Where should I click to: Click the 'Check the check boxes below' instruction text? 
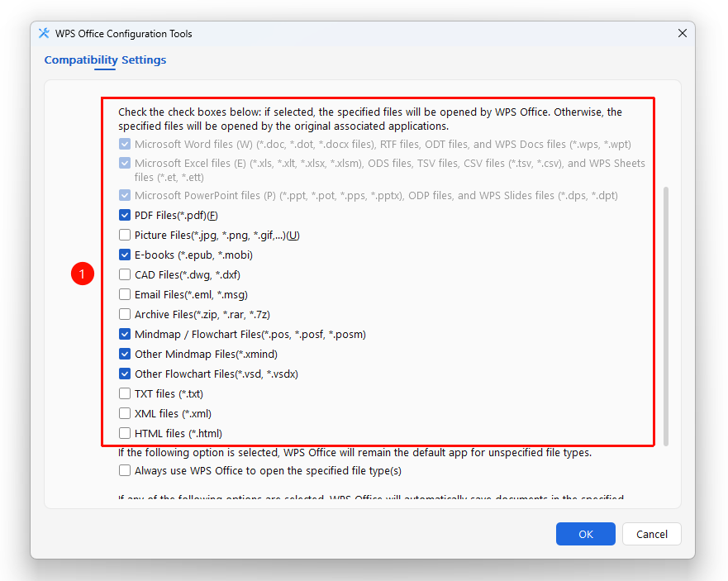(370, 119)
